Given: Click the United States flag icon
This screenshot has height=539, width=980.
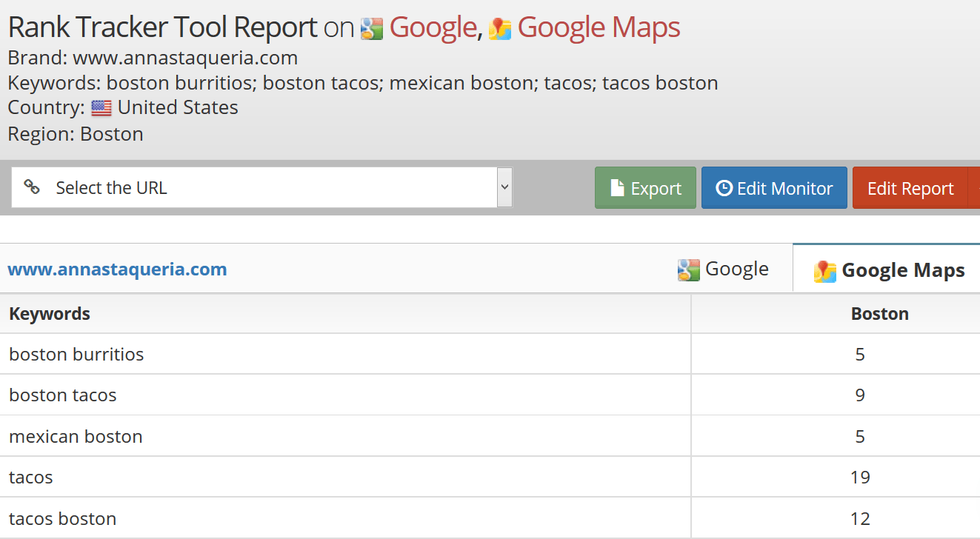Looking at the screenshot, I should pos(101,108).
